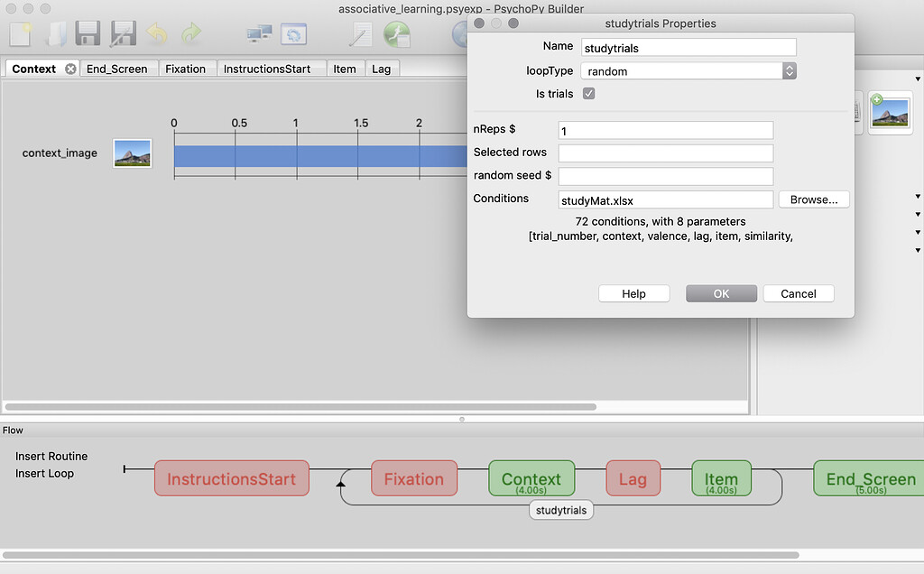Image resolution: width=924 pixels, height=574 pixels.
Task: Select the studytrials loop in the Flow
Action: click(x=560, y=510)
